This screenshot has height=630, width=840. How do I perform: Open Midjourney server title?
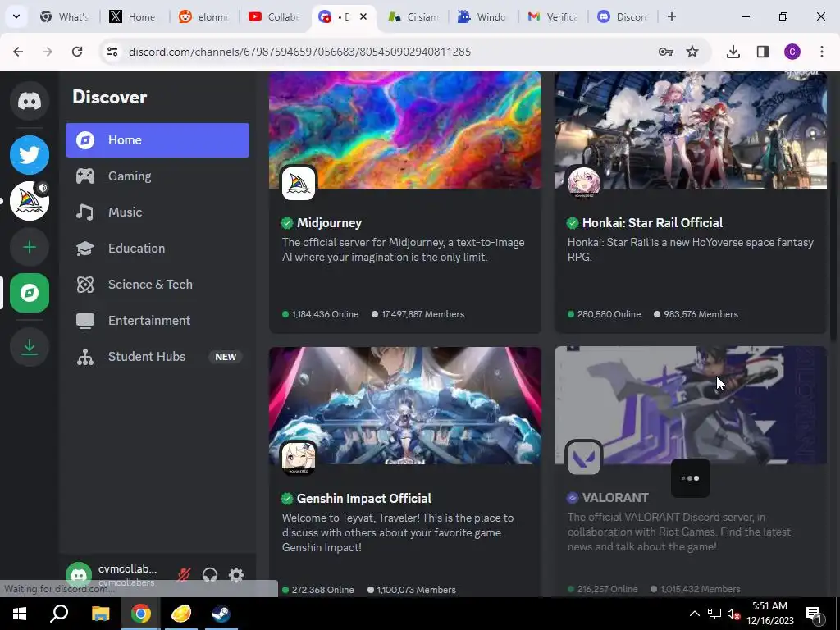point(329,223)
